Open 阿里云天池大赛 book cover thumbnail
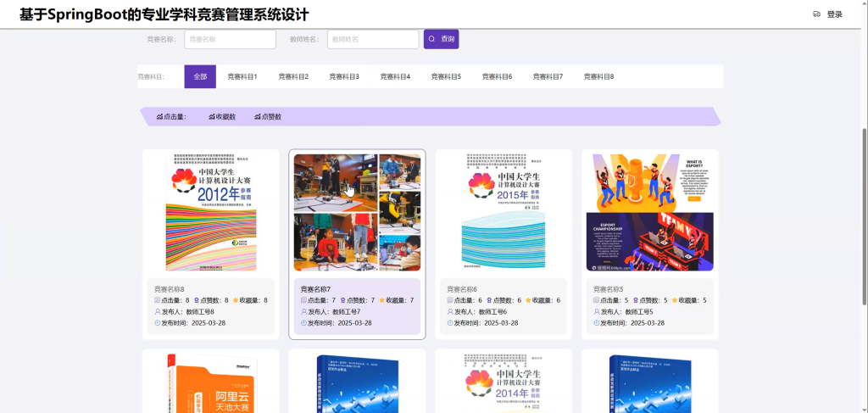This screenshot has height=413, width=868. pyautogui.click(x=211, y=383)
